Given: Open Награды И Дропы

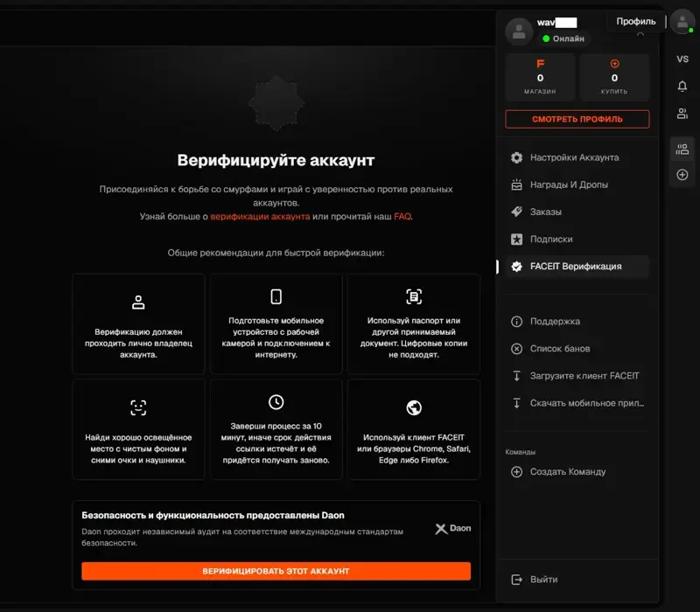Looking at the screenshot, I should point(577,184).
